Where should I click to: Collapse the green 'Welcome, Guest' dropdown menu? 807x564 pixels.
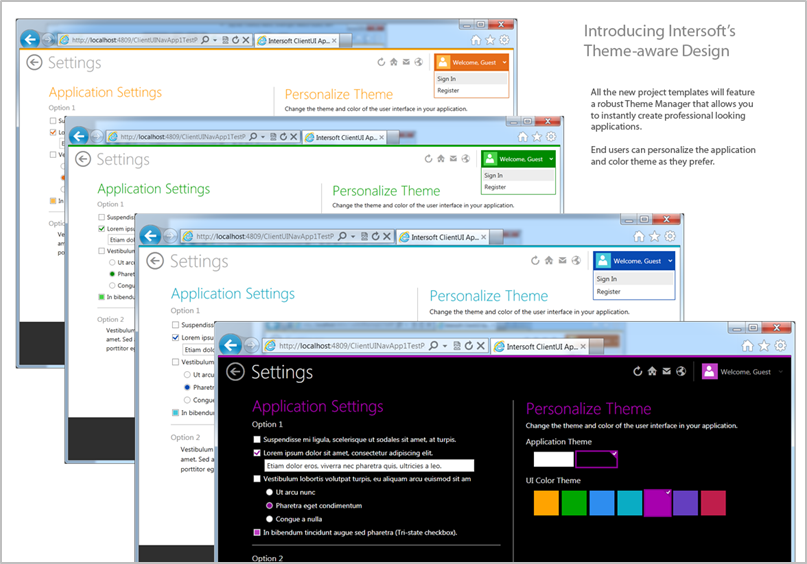point(551,159)
